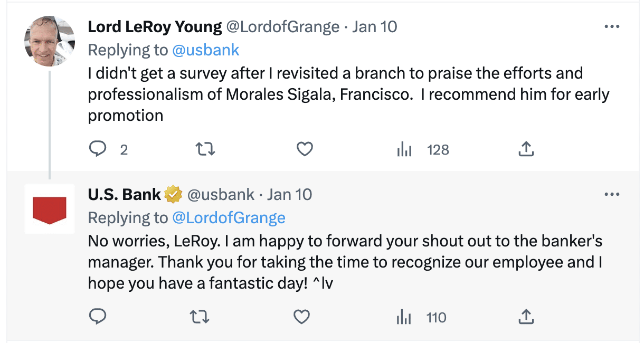Open more options for LeRoy's tweet
Viewport: 644px width, 343px height.
612,27
